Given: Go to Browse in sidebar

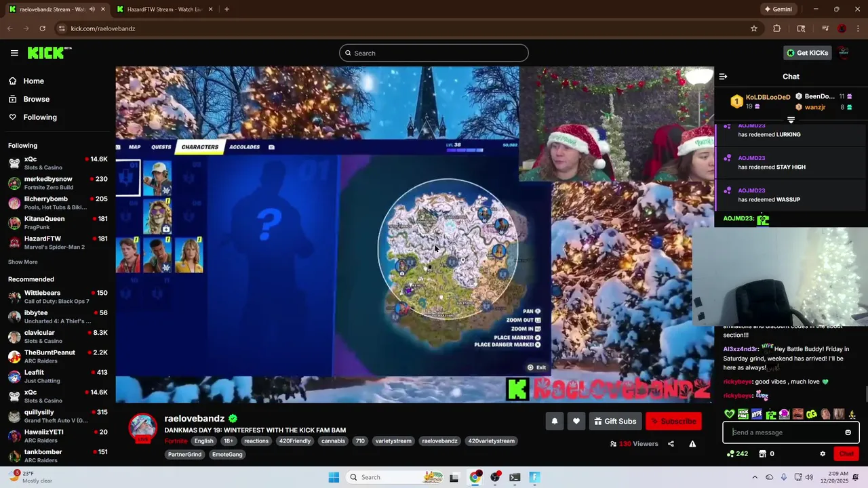Looking at the screenshot, I should click(x=36, y=99).
